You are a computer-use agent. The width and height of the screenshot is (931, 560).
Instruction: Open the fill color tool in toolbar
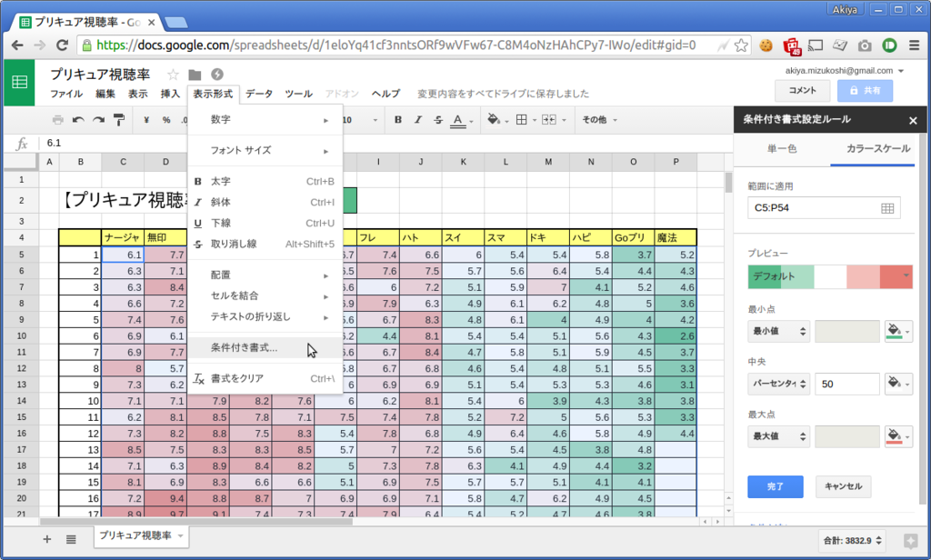pyautogui.click(x=497, y=120)
